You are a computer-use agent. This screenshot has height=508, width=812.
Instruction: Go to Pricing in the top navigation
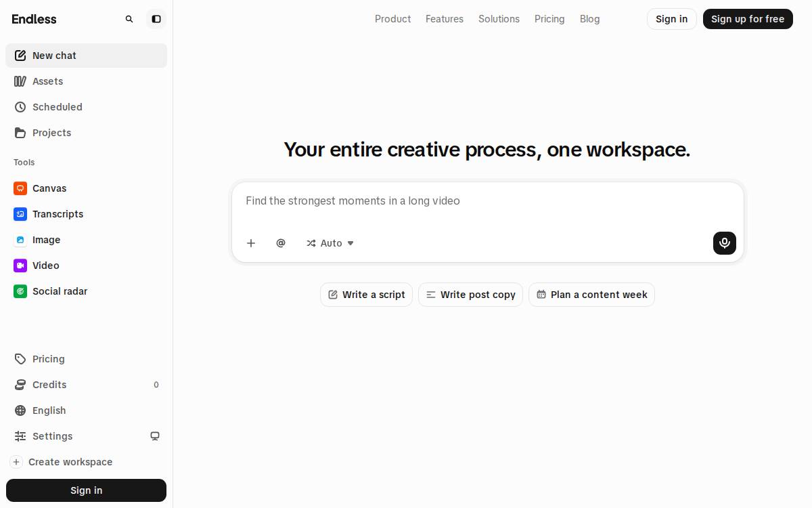549,19
